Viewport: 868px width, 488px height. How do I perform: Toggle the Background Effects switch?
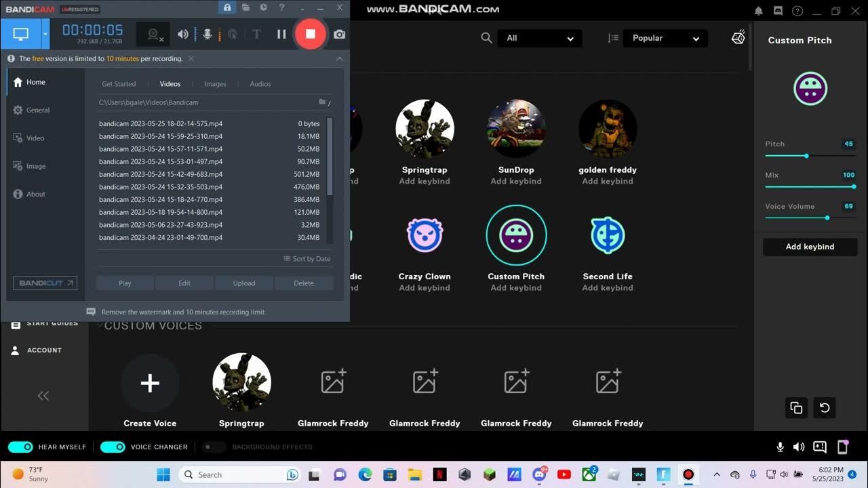pos(214,447)
